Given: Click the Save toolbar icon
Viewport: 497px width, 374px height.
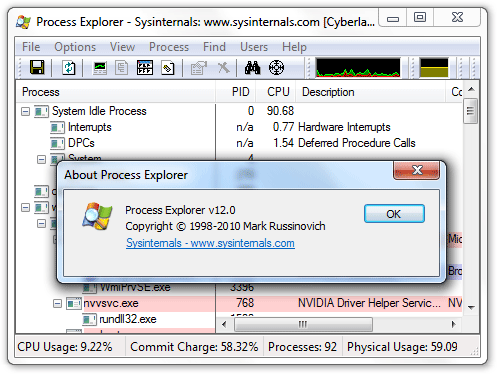Looking at the screenshot, I should click(x=37, y=68).
